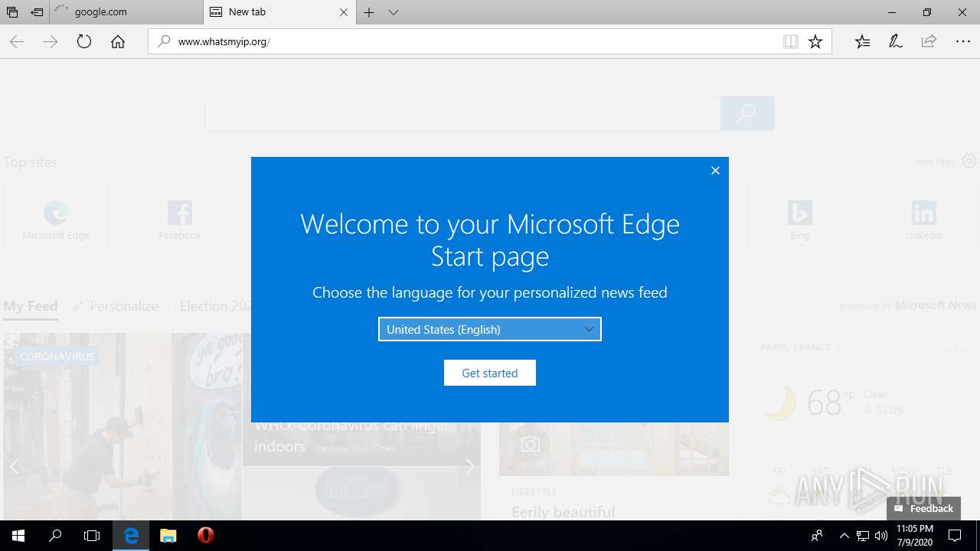Click the browser forward arrow

tap(51, 42)
